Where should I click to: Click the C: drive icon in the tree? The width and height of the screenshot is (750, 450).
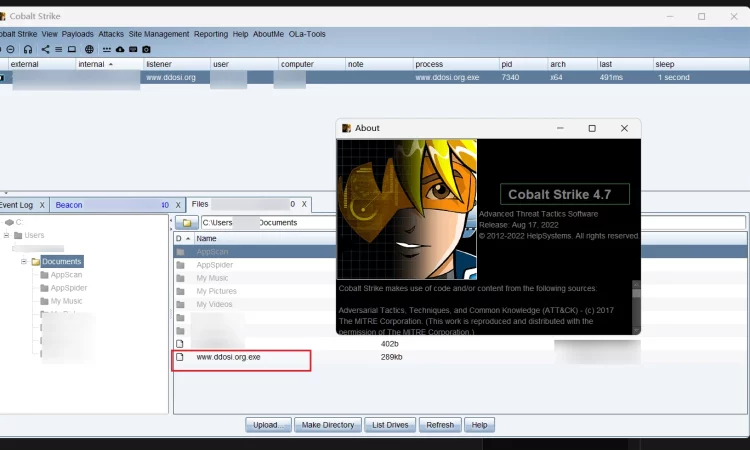pos(9,222)
